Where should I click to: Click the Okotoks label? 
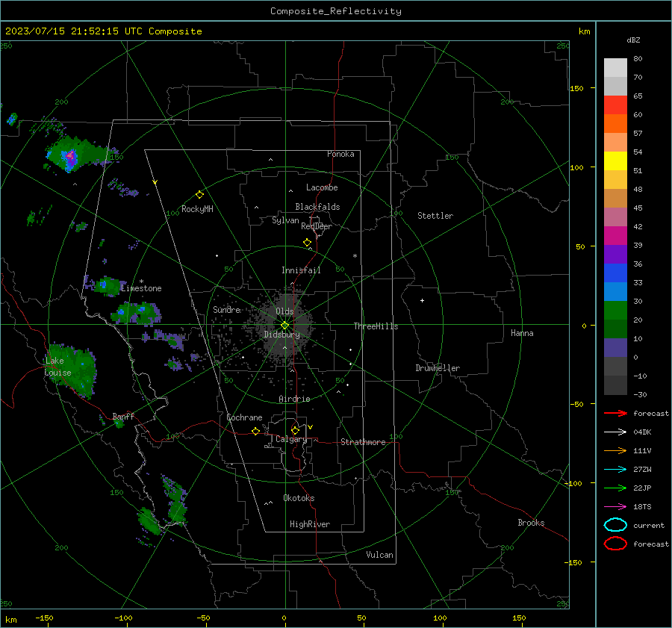point(299,498)
